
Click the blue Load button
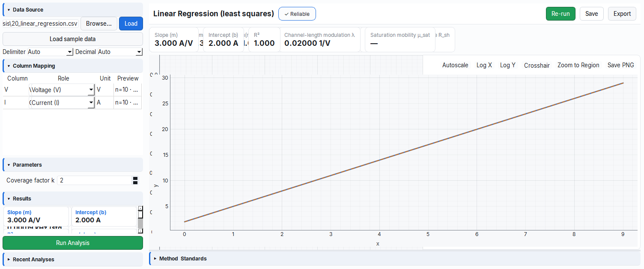coord(131,24)
